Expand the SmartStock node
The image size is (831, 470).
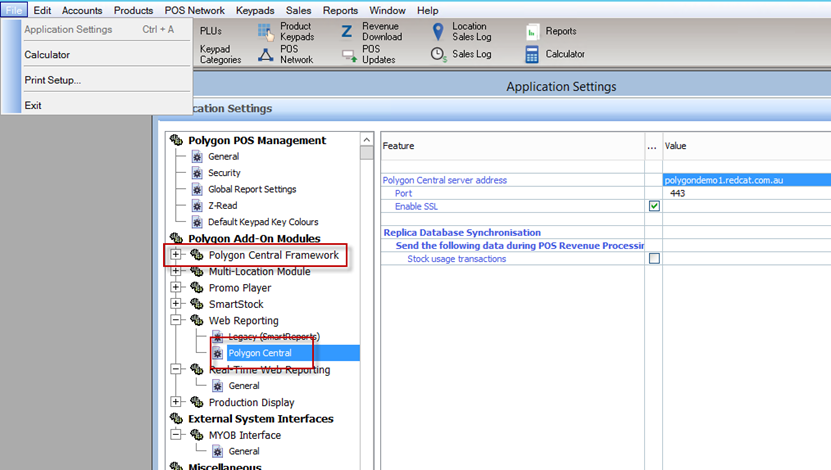pos(175,304)
